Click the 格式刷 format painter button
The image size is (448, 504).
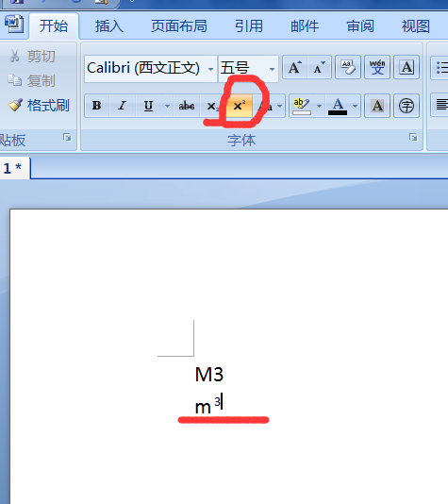(x=39, y=106)
